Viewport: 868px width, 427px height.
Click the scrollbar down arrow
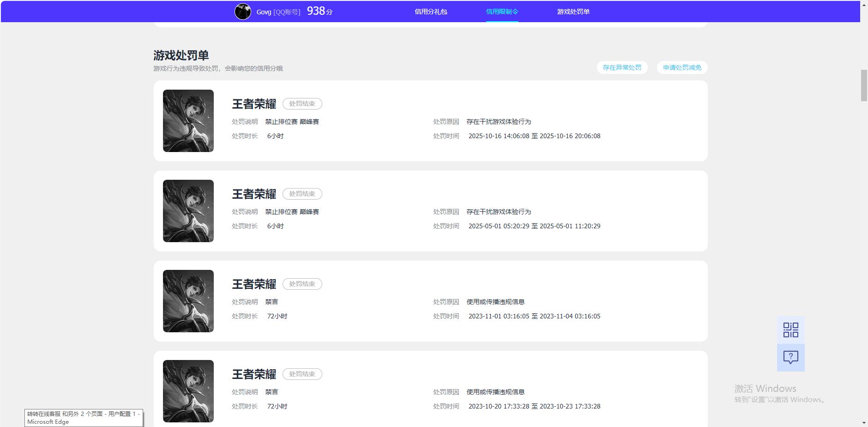point(864,423)
